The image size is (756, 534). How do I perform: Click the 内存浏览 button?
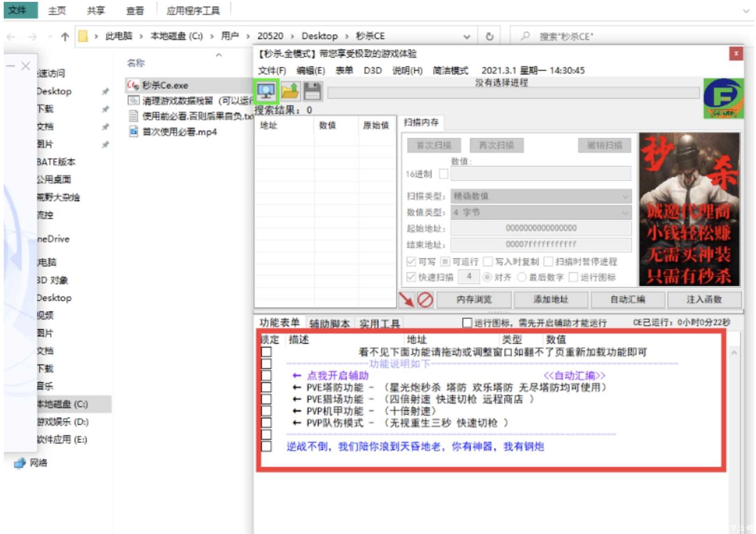tap(474, 300)
